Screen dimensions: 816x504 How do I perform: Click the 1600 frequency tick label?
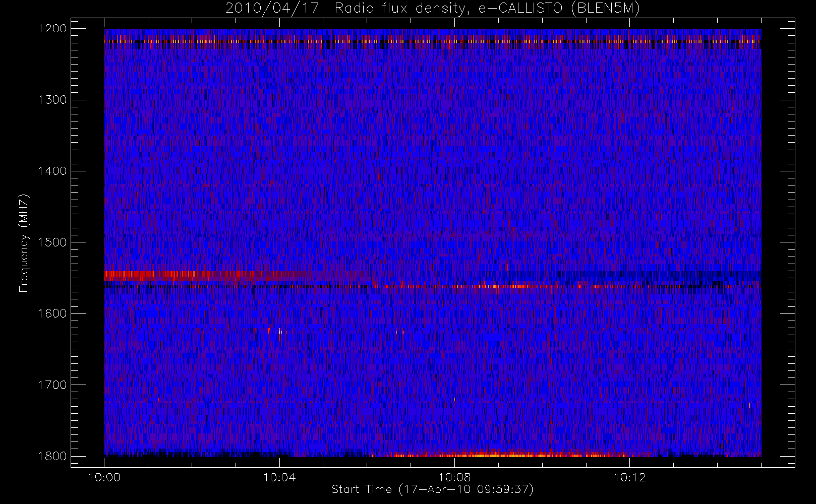(x=52, y=313)
